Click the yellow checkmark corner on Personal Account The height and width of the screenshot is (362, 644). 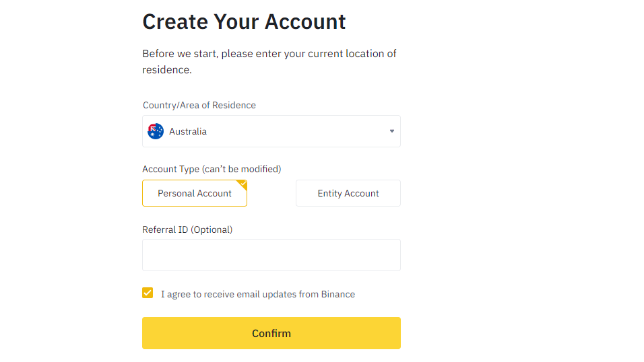coord(243,183)
